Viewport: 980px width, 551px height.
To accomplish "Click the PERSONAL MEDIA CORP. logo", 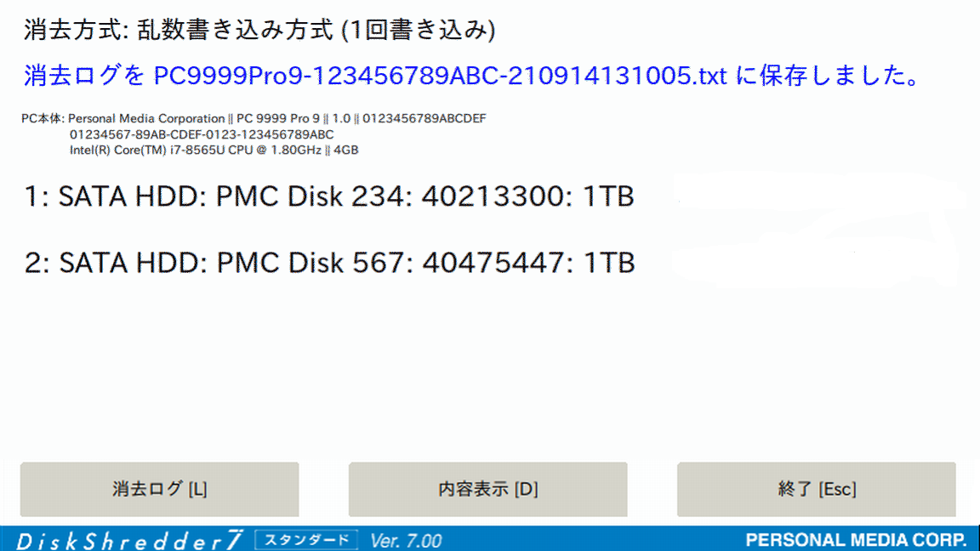I will (x=856, y=541).
